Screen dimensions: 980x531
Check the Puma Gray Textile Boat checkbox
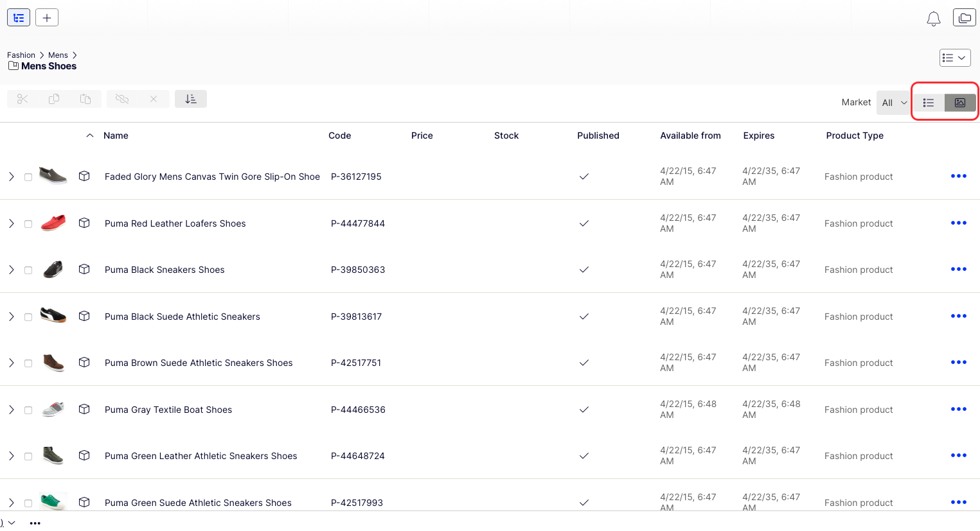click(x=28, y=410)
